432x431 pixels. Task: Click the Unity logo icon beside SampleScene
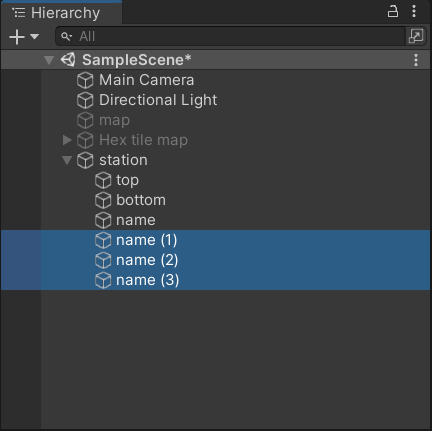[x=68, y=60]
